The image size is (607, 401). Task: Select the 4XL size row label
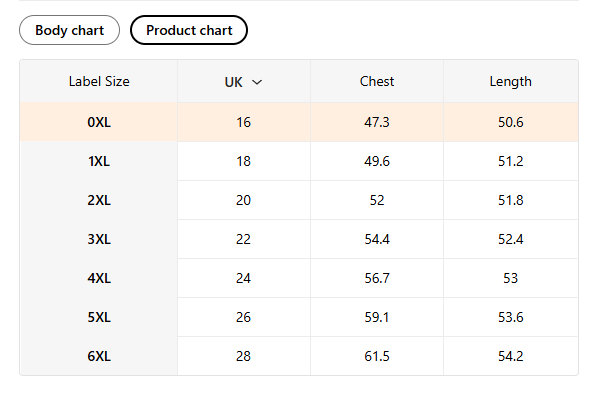pyautogui.click(x=99, y=278)
